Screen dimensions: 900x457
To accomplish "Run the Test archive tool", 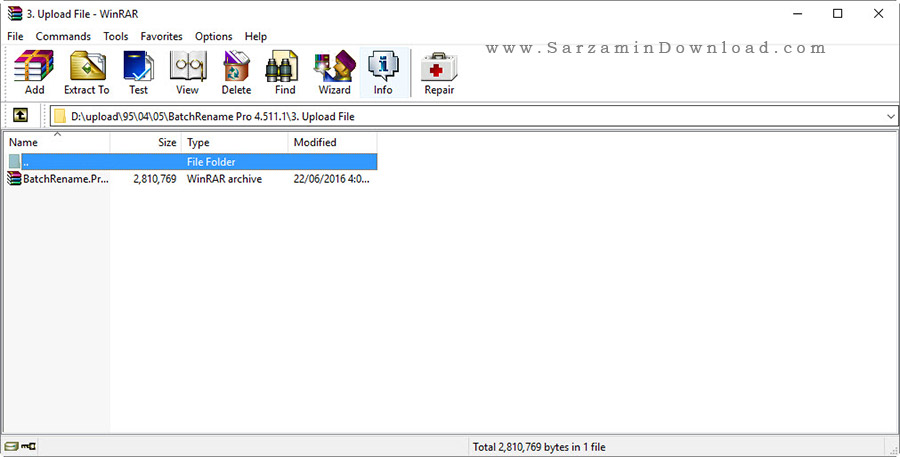I will (x=138, y=72).
